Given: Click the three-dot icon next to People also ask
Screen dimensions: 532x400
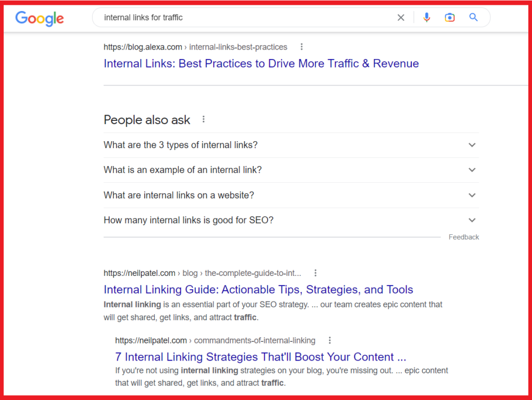Looking at the screenshot, I should click(203, 119).
